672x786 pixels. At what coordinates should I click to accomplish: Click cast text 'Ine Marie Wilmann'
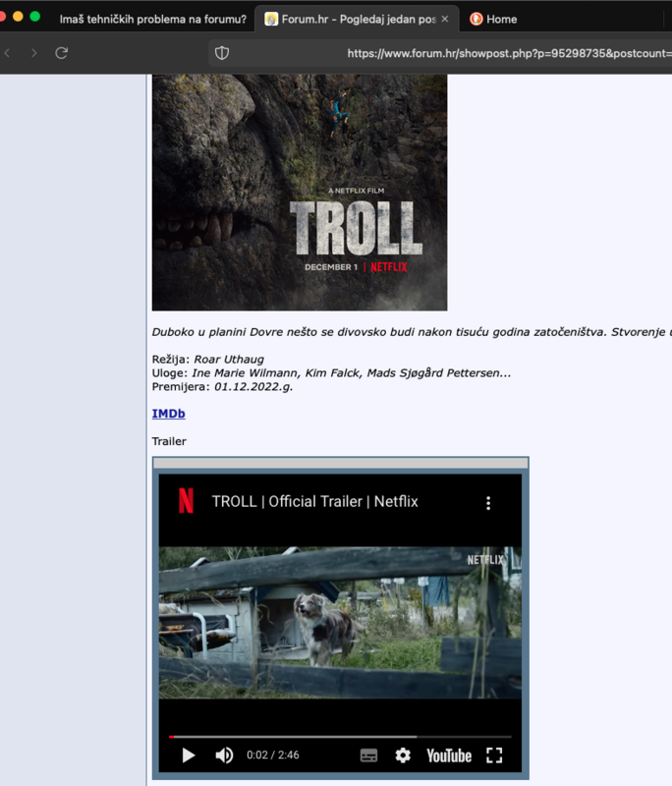(x=245, y=373)
